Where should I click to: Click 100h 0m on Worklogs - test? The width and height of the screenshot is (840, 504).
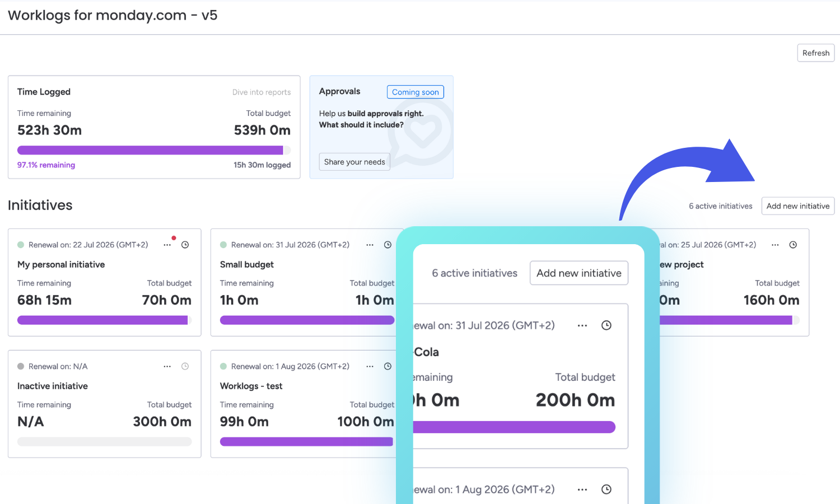pyautogui.click(x=366, y=422)
